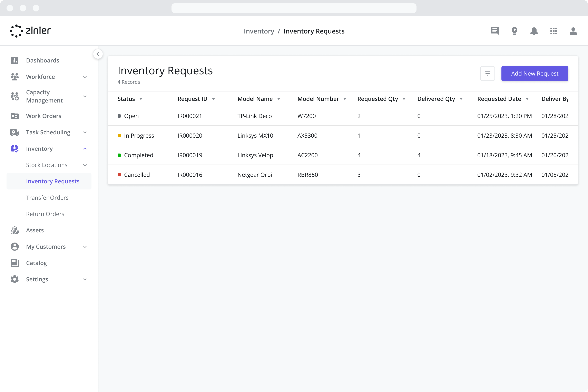
Task: Click Add New Request button
Action: (x=535, y=73)
